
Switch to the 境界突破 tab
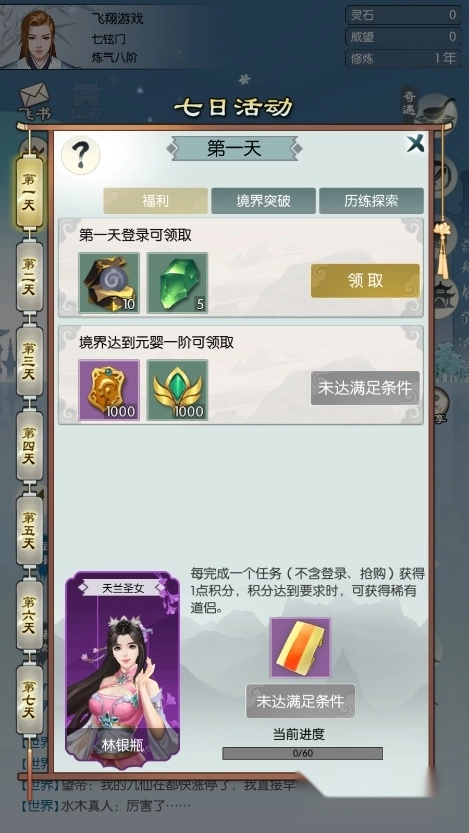point(263,201)
